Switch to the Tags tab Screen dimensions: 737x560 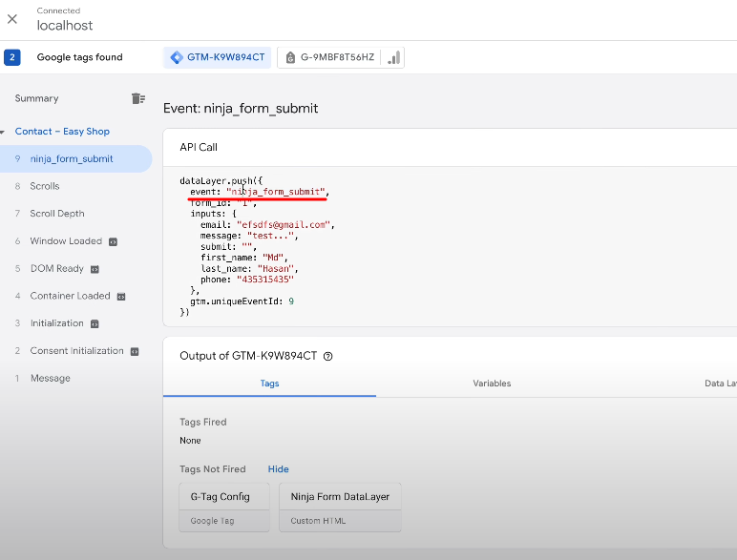tap(269, 384)
